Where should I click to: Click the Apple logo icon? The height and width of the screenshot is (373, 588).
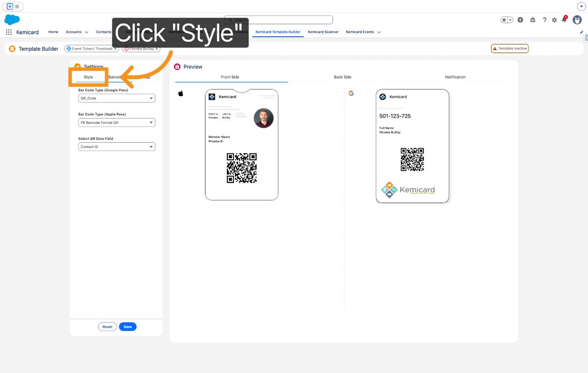click(180, 93)
